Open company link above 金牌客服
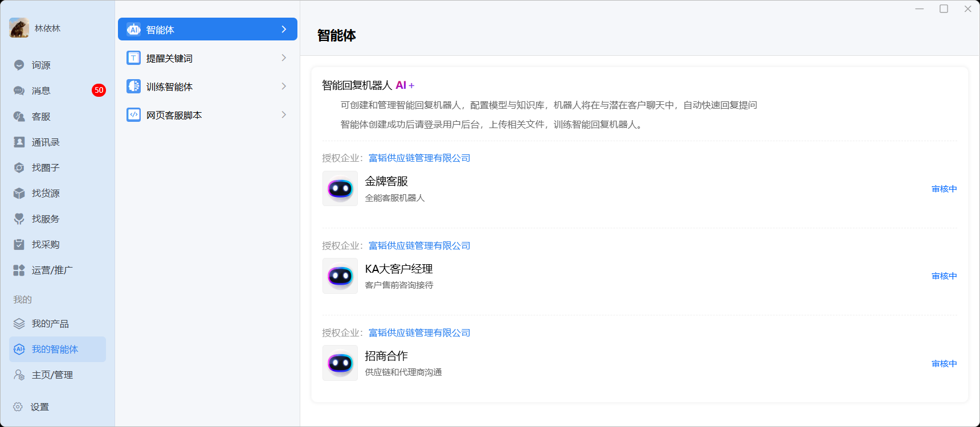The image size is (980, 427). (419, 158)
